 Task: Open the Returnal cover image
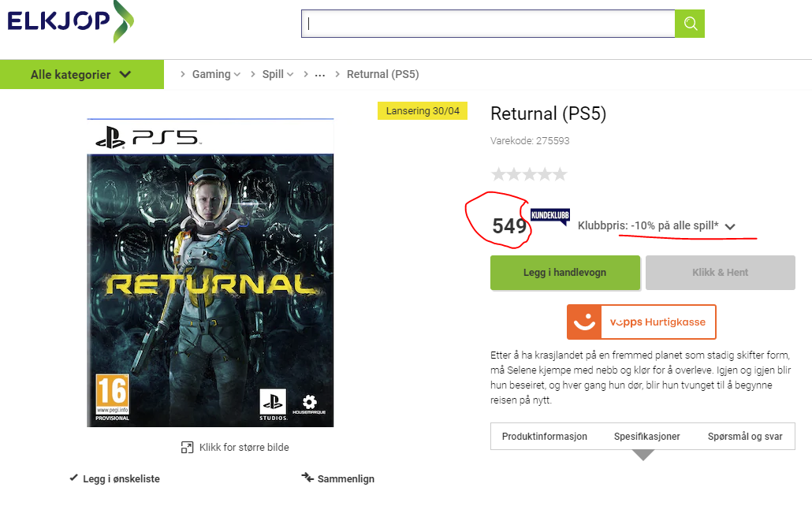coord(210,273)
